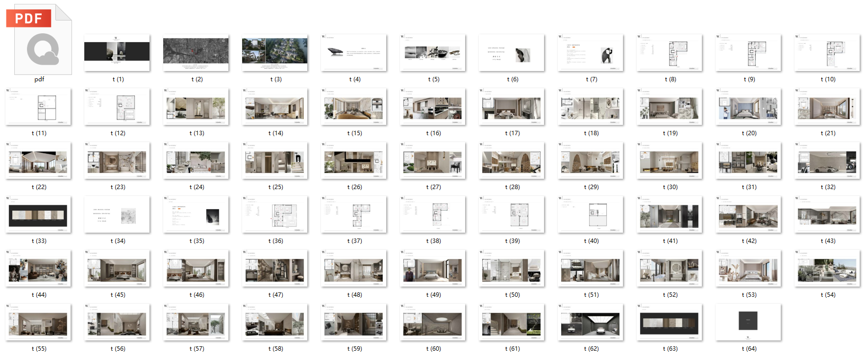Open the t (62) garage thumbnail

[x=591, y=322]
